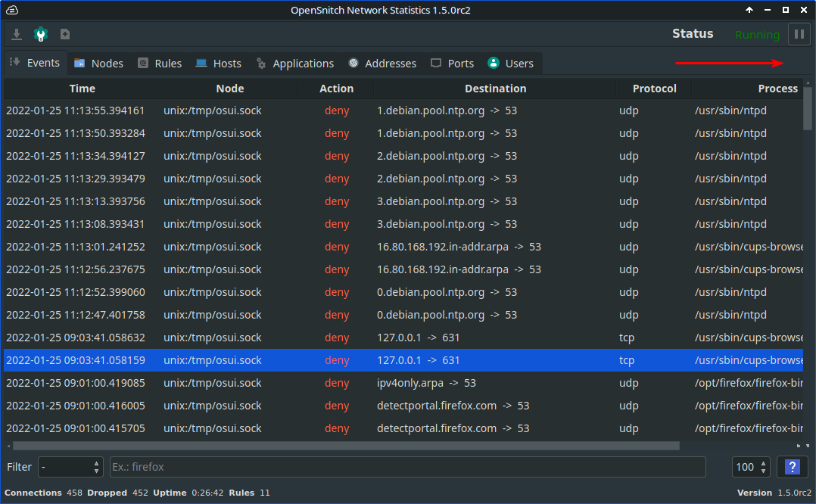Sort by the Process column header
The image size is (816, 504).
pos(748,89)
